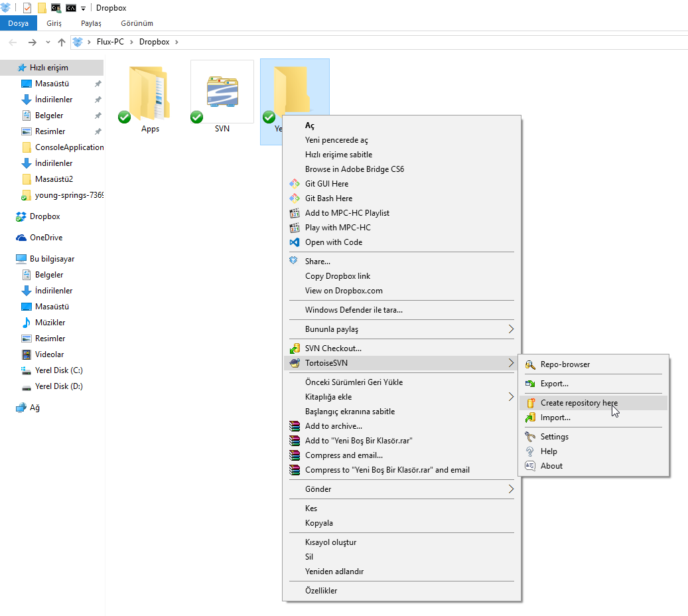The width and height of the screenshot is (688, 616).
Task: Switch to the Giriş ribbon tab
Action: [54, 23]
